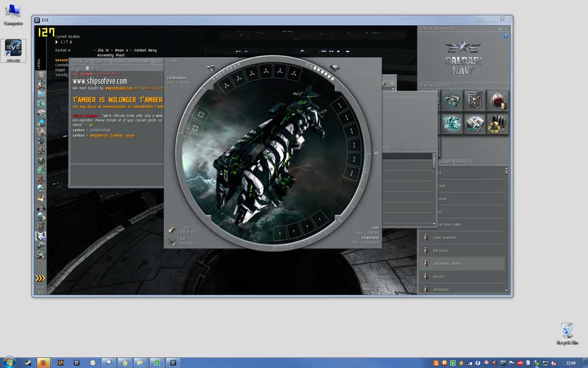Open the blue building icon in Neocom sidebar
The image size is (588, 368).
pyautogui.click(x=41, y=122)
